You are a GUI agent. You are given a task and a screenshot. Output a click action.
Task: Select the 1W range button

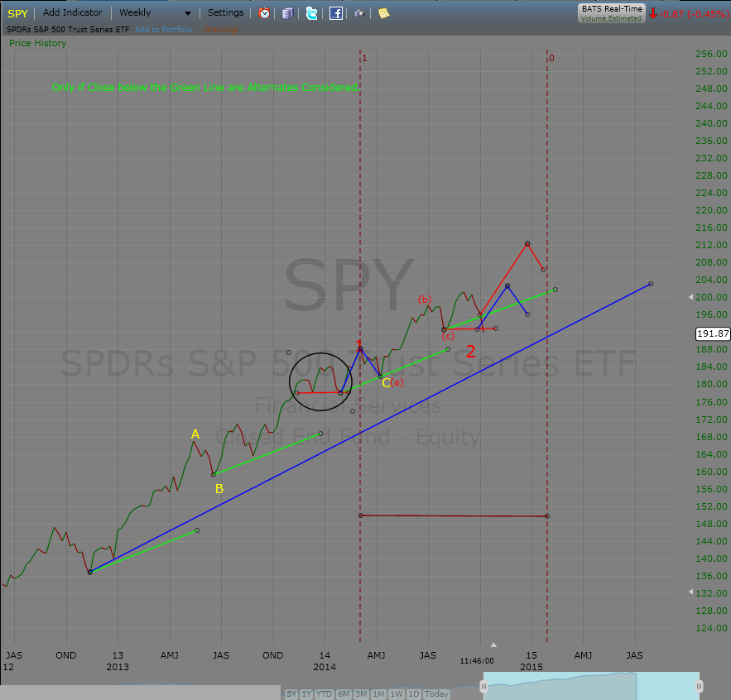coord(397,694)
